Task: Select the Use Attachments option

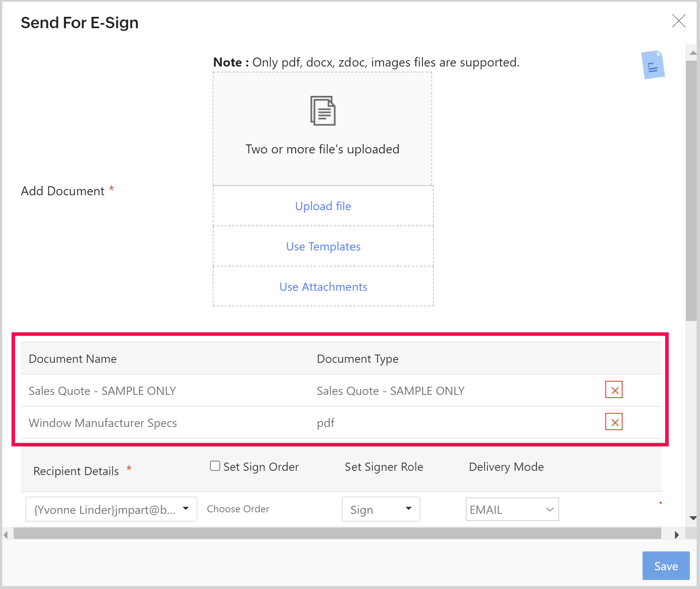Action: coord(323,287)
